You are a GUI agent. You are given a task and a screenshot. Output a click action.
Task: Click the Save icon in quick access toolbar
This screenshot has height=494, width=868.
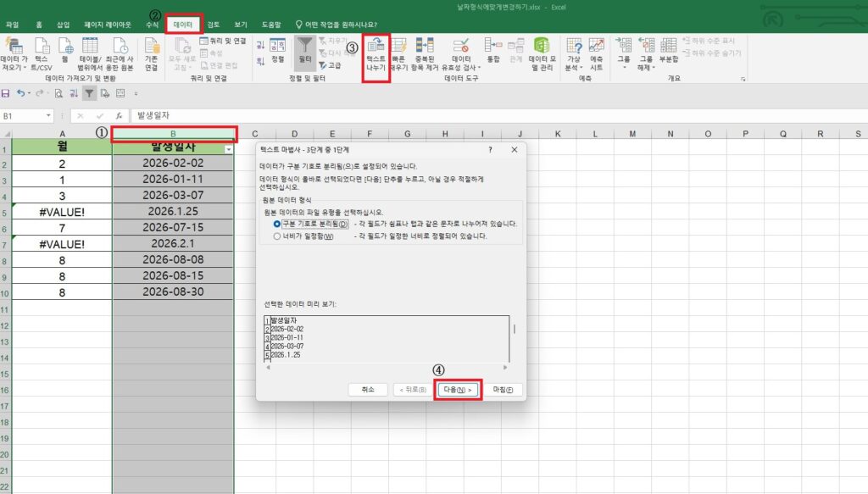(x=6, y=93)
